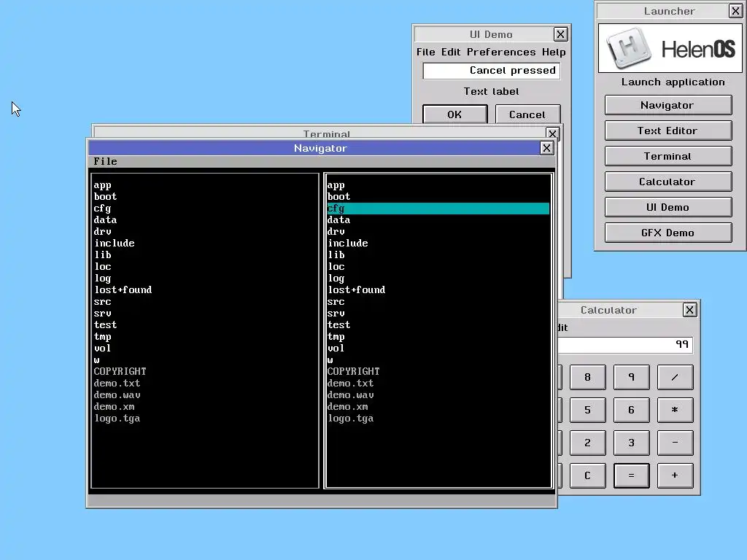This screenshot has width=747, height=560.
Task: Open Edit menu in UI Demo
Action: pos(451,52)
